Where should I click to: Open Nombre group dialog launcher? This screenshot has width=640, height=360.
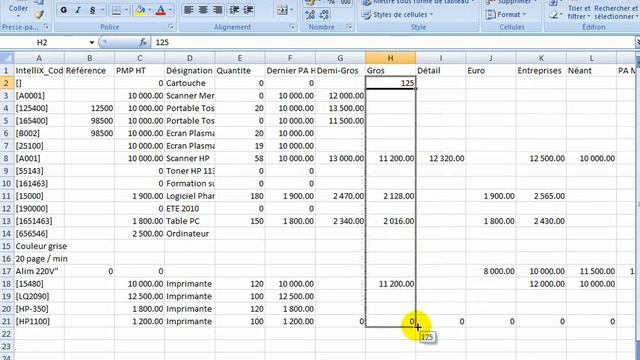350,27
